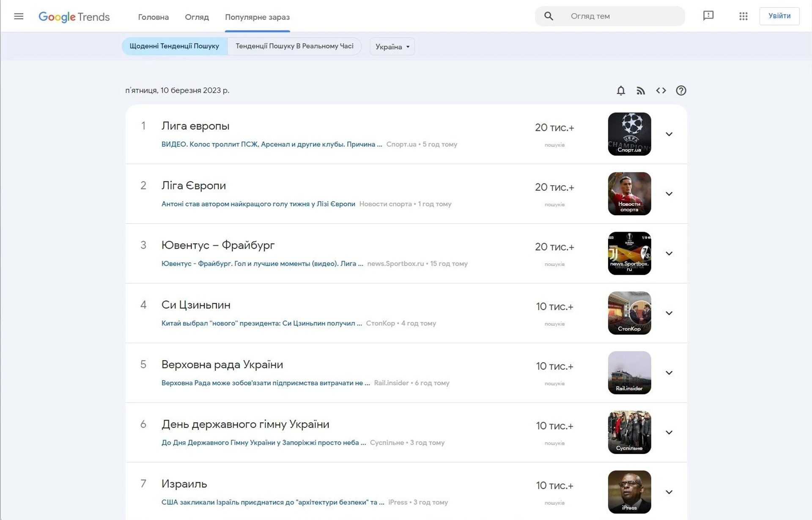Click the 'Ліга Європи' trend title
This screenshot has height=520, width=812.
pyautogui.click(x=194, y=186)
